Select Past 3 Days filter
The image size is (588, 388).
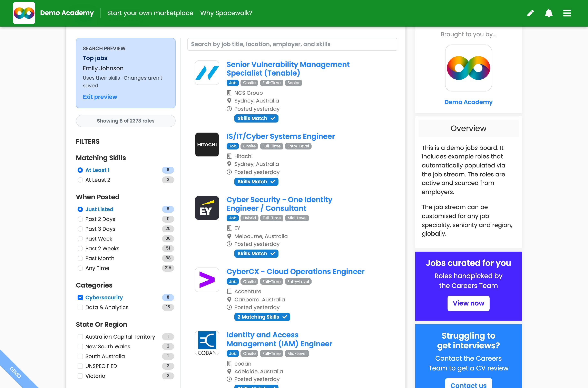[x=80, y=229]
